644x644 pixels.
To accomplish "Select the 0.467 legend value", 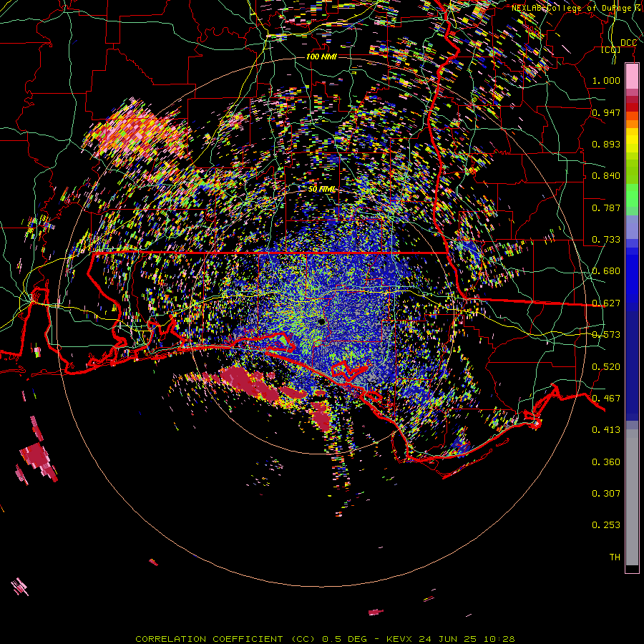I will (x=606, y=399).
